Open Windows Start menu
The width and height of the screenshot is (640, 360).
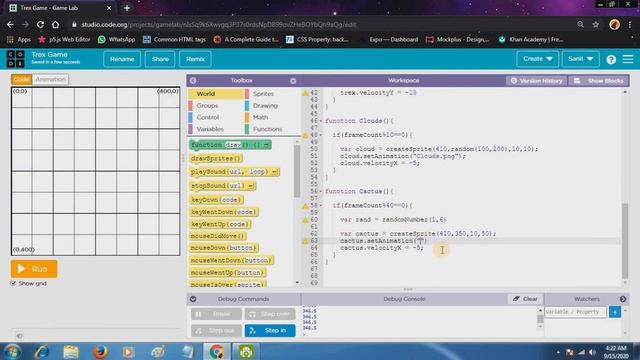(13, 351)
